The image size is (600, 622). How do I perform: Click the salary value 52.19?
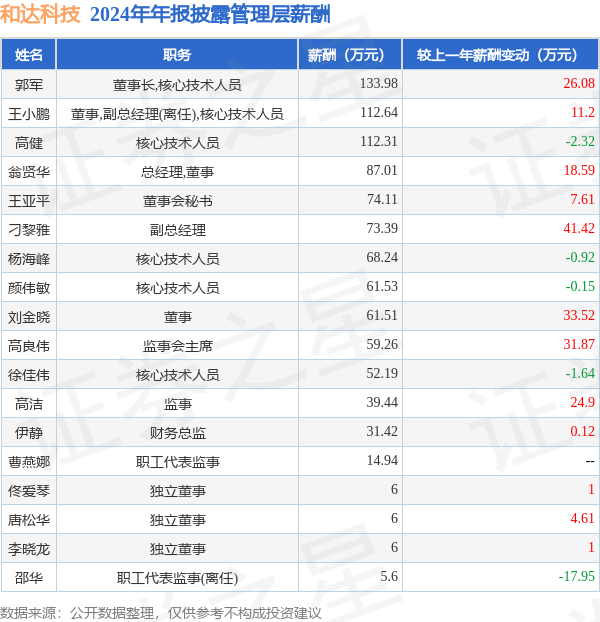(382, 373)
